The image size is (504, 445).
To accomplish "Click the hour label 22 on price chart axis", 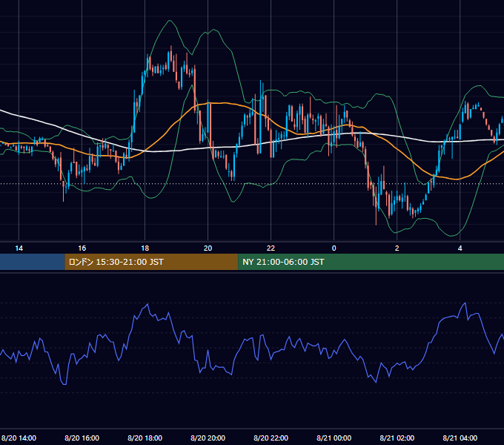I will point(271,248).
